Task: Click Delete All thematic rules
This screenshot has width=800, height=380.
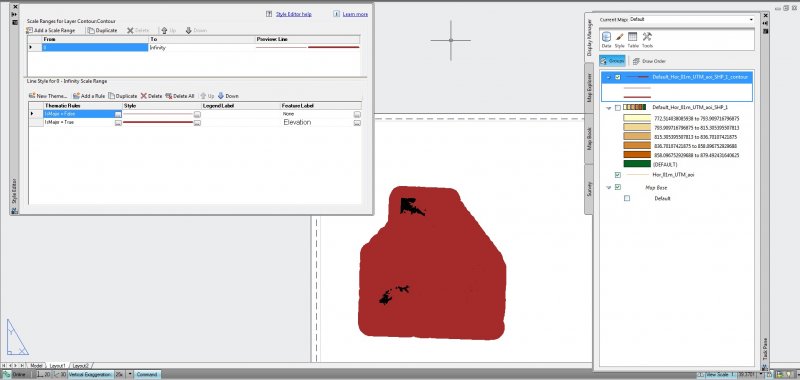Action: 180,96
